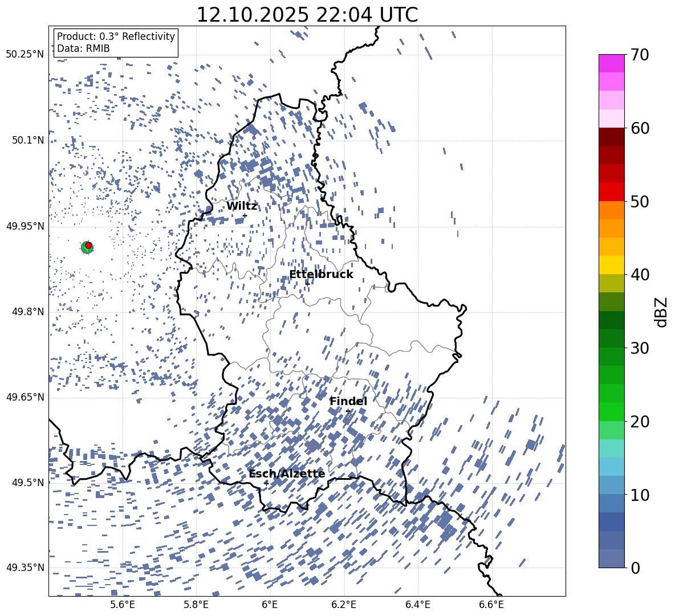Click the bright green colorbar swatch near 20

[x=611, y=411]
